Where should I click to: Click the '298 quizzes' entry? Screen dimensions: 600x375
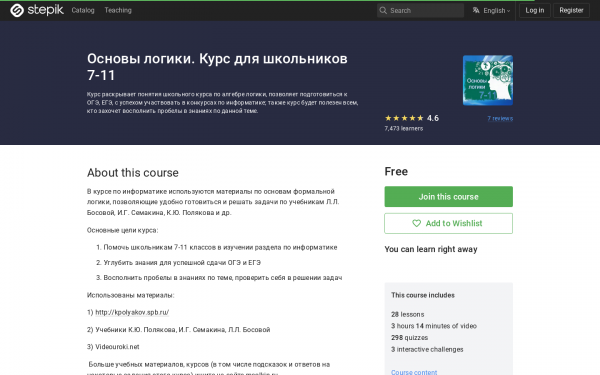click(409, 338)
